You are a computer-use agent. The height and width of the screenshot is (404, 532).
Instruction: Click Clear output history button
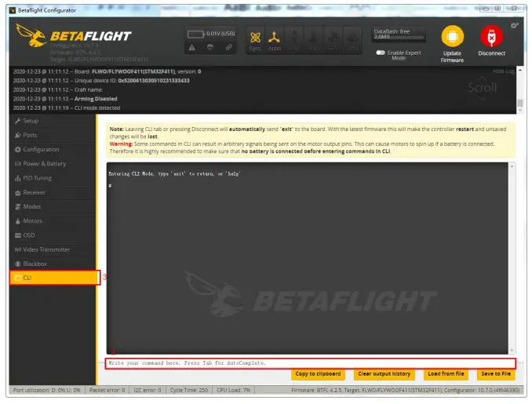384,374
